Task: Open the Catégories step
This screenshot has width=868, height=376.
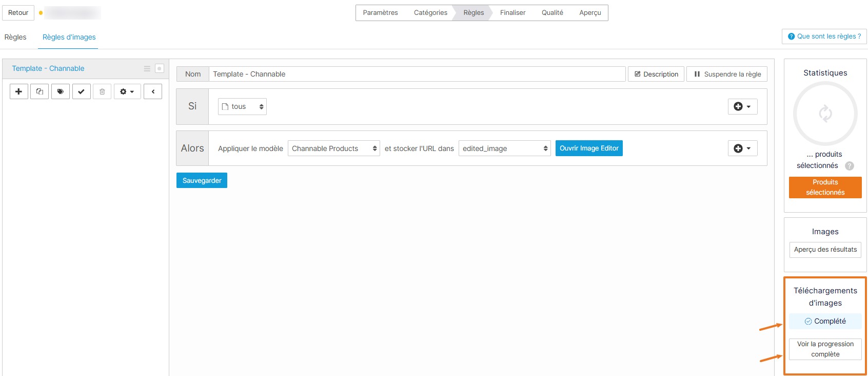Action: tap(430, 13)
